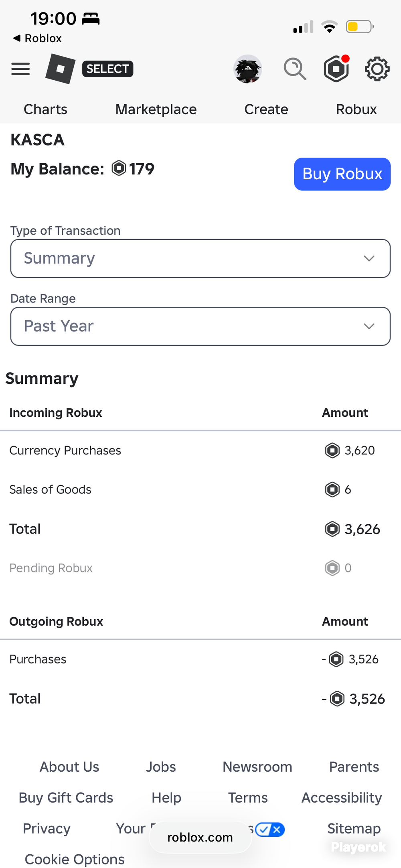Open the Cookie Options link
This screenshot has width=401, height=868.
[x=75, y=859]
